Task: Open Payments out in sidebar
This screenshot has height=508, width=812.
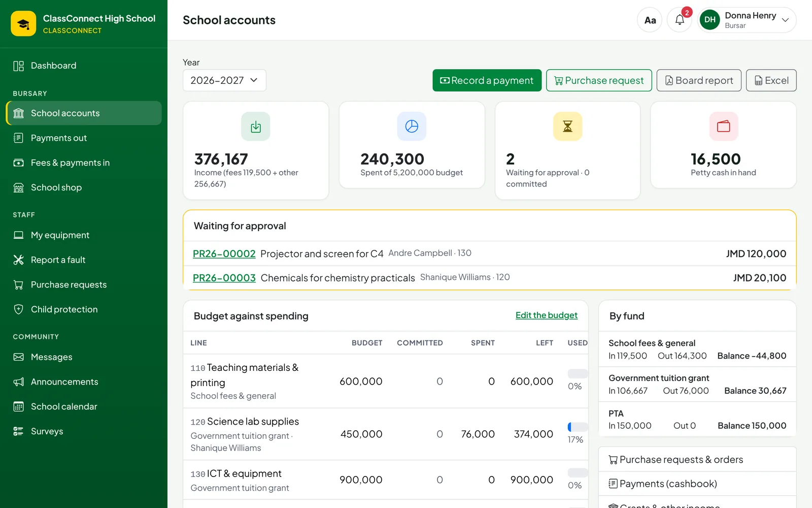Action: pyautogui.click(x=84, y=138)
